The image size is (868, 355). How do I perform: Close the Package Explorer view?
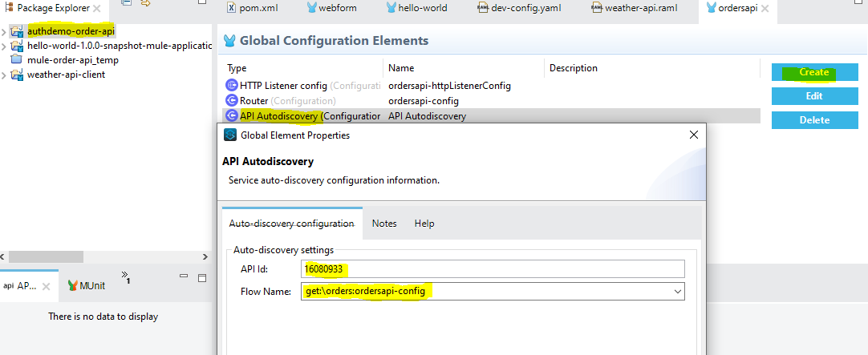96,8
